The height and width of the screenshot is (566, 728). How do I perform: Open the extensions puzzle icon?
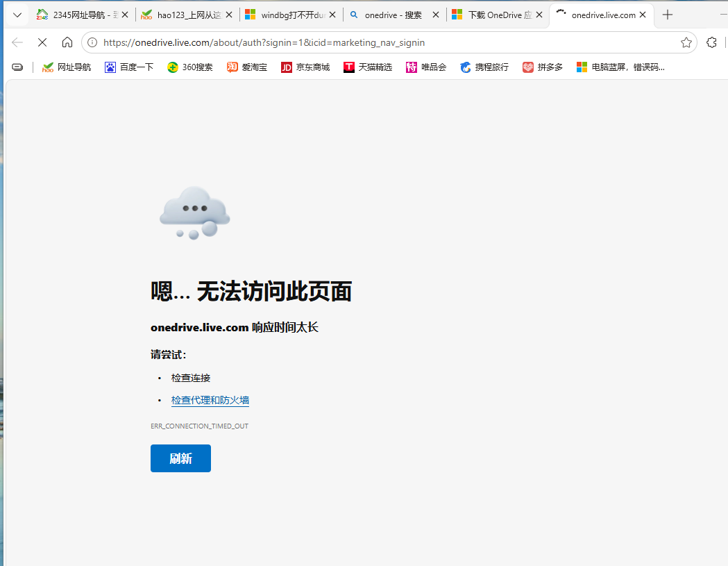[x=711, y=43]
